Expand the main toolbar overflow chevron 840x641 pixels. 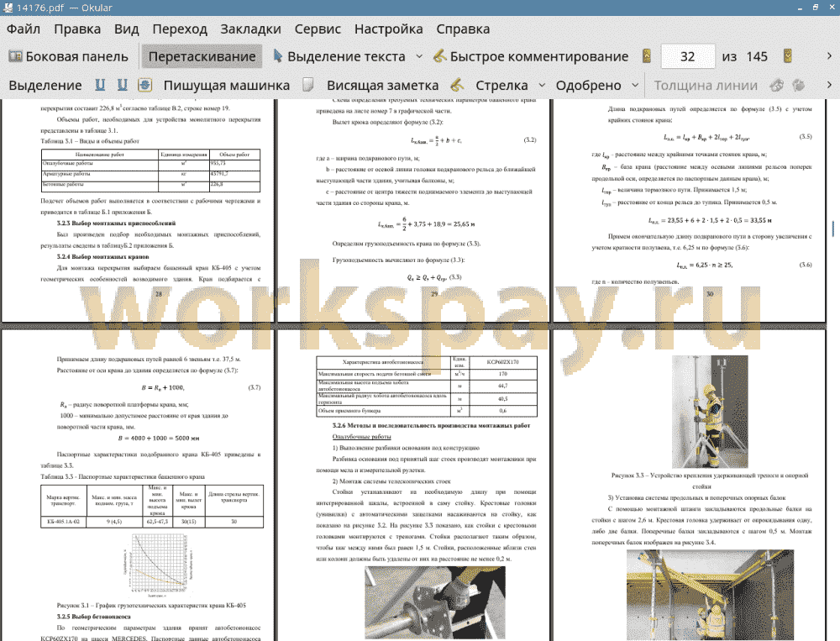point(829,56)
